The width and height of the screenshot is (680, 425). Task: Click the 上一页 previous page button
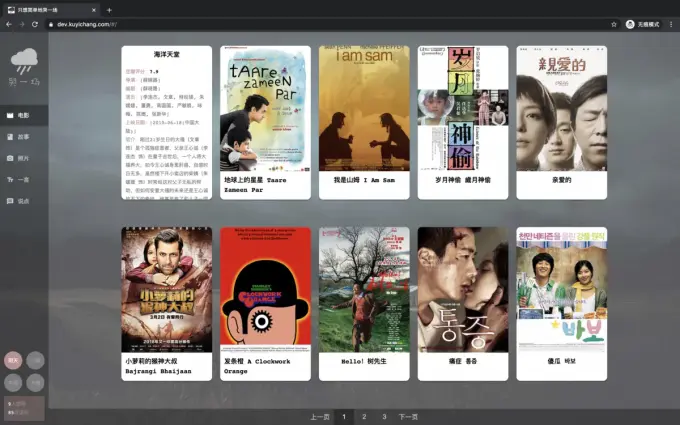(x=320, y=417)
